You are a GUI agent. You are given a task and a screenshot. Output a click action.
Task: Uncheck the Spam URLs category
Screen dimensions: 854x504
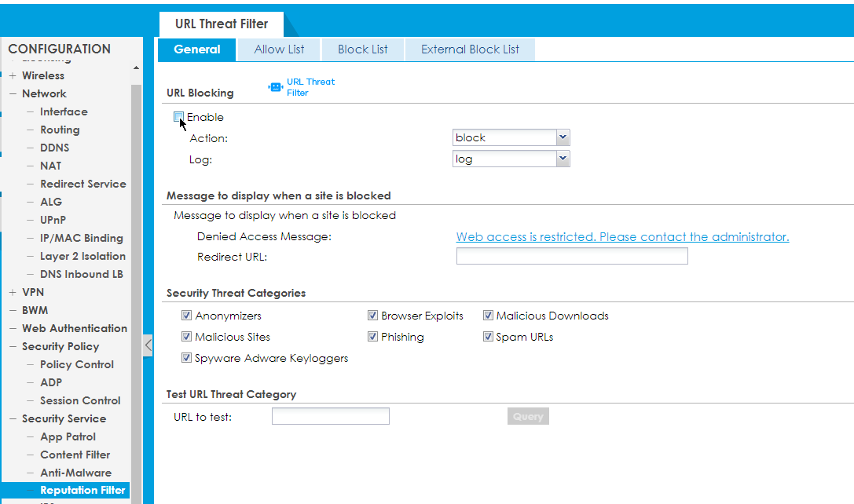(x=489, y=336)
